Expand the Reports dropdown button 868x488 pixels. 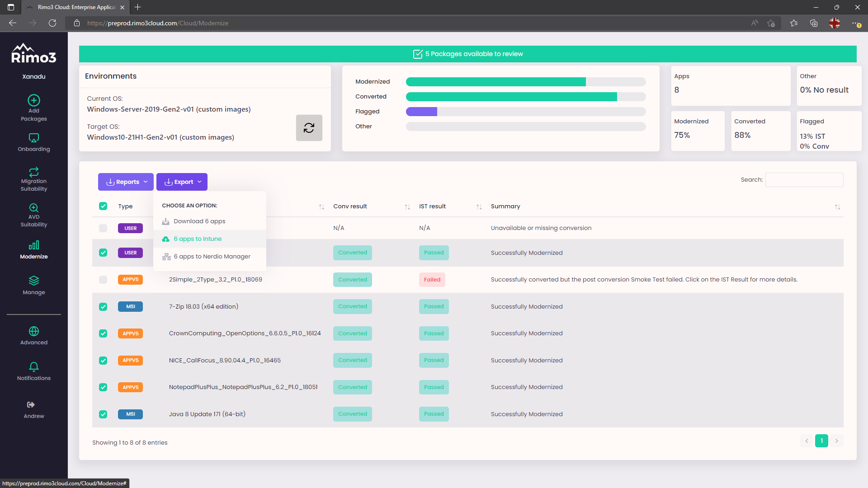point(126,182)
